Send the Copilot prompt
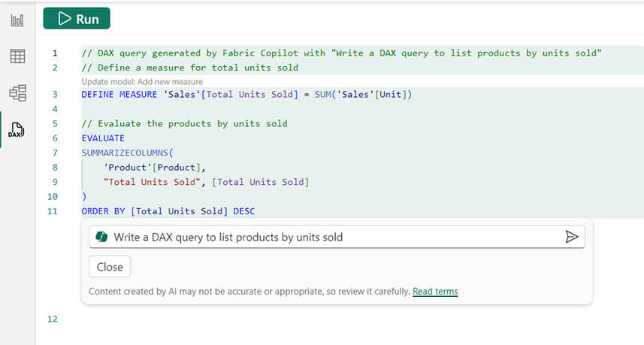 [571, 237]
